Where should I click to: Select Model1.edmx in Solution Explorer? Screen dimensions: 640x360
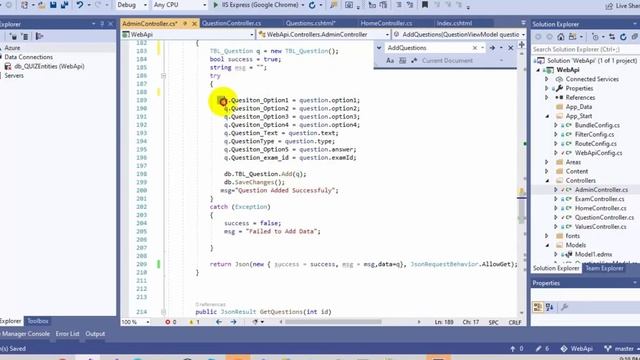point(593,254)
